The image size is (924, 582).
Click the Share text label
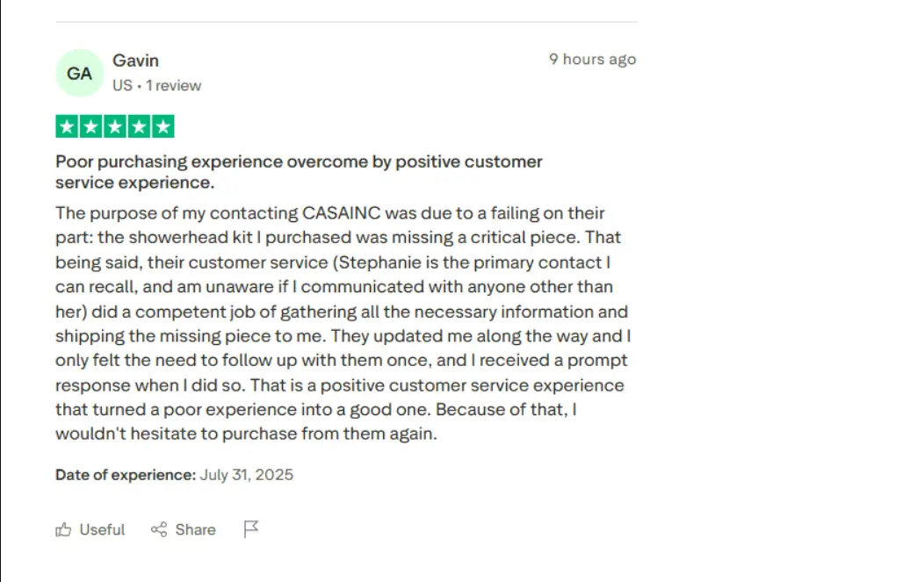point(195,529)
